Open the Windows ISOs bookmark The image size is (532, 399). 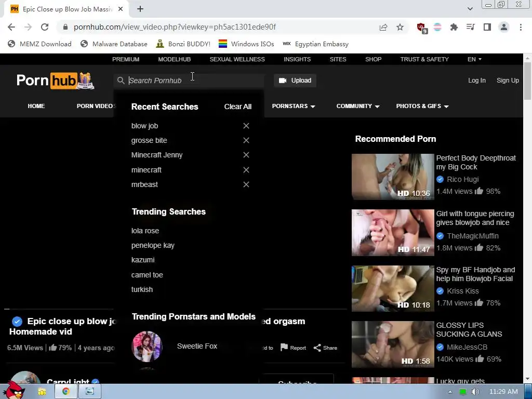point(246,44)
